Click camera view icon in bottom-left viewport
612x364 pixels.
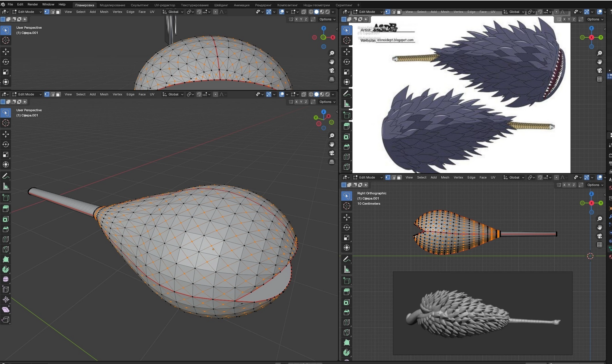coord(332,153)
